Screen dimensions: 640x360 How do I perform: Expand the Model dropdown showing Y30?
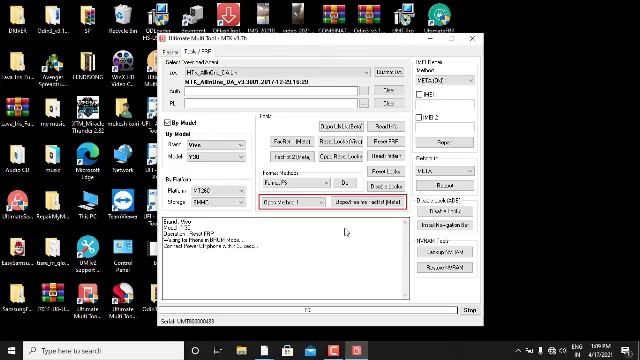point(240,157)
